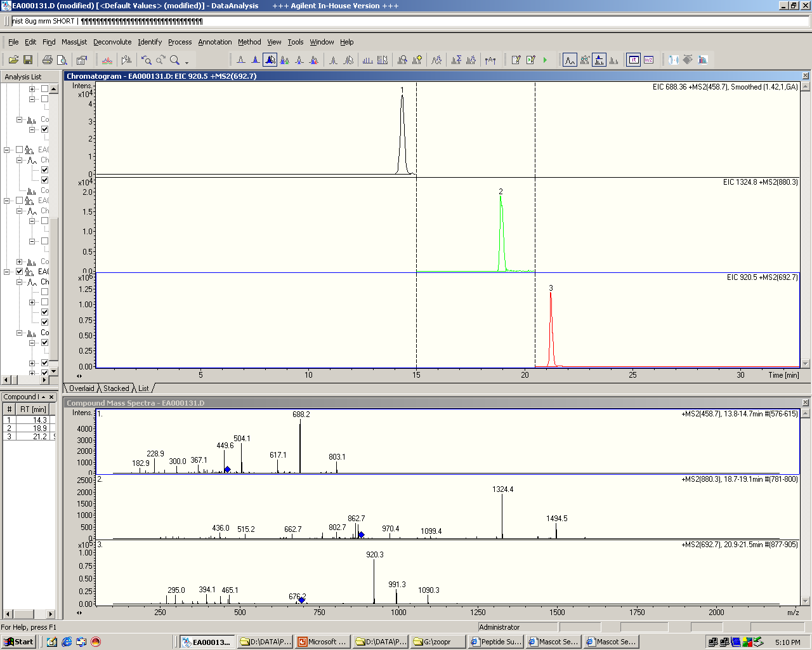Collapse the checked EA analysis tree node
Image resolution: width=812 pixels, height=650 pixels.
click(7, 272)
